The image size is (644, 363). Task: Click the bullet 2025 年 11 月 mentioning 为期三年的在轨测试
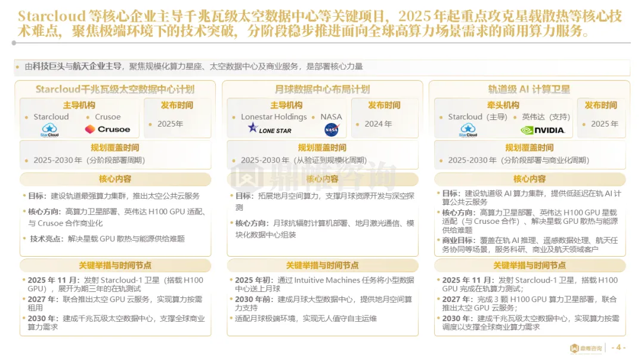[116, 284]
